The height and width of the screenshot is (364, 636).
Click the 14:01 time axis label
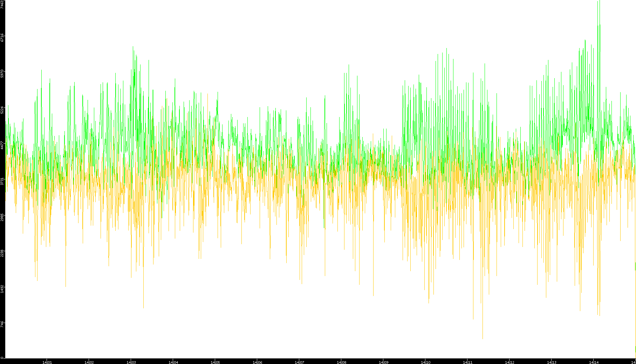point(47,362)
